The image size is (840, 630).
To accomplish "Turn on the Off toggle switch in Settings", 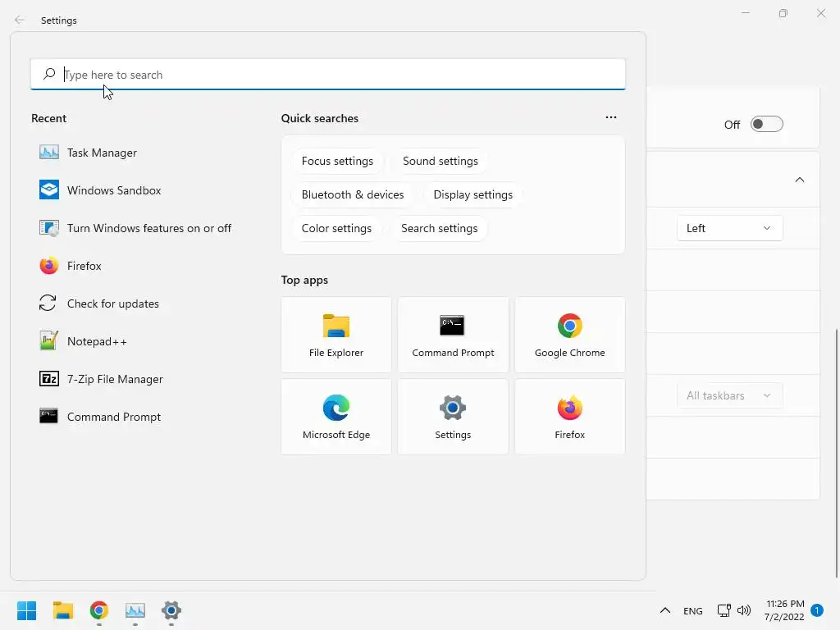I will pyautogui.click(x=767, y=125).
